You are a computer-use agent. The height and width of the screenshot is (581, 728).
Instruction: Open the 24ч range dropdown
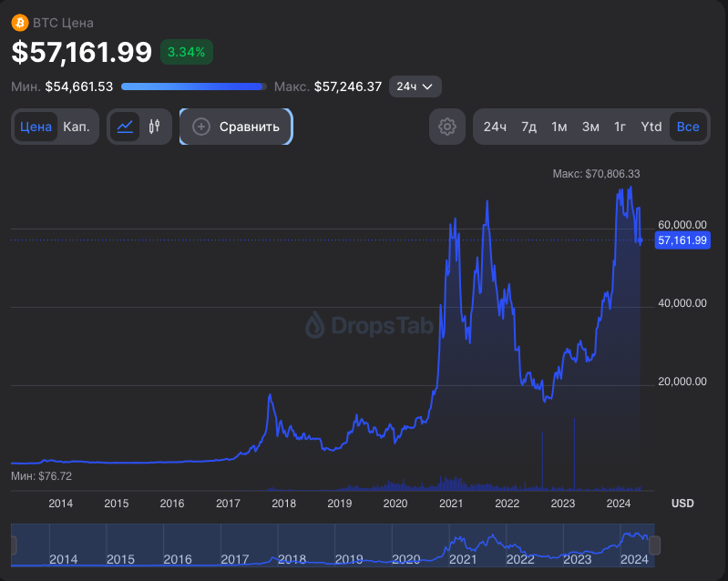(x=415, y=87)
